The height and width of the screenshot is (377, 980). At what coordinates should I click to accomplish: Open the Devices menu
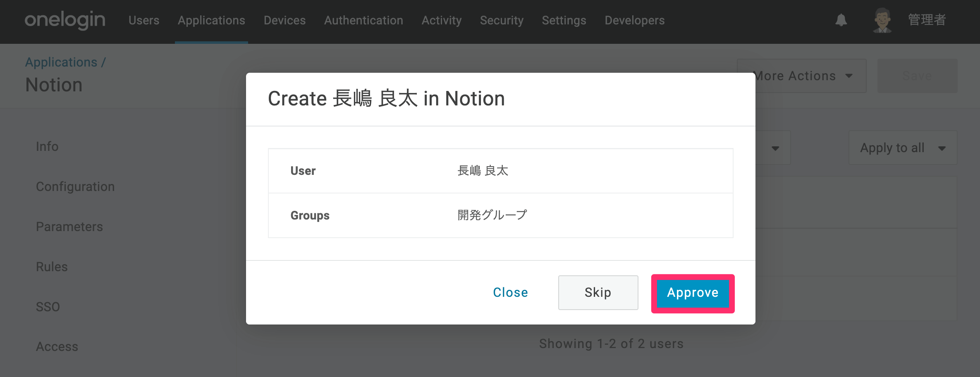284,20
